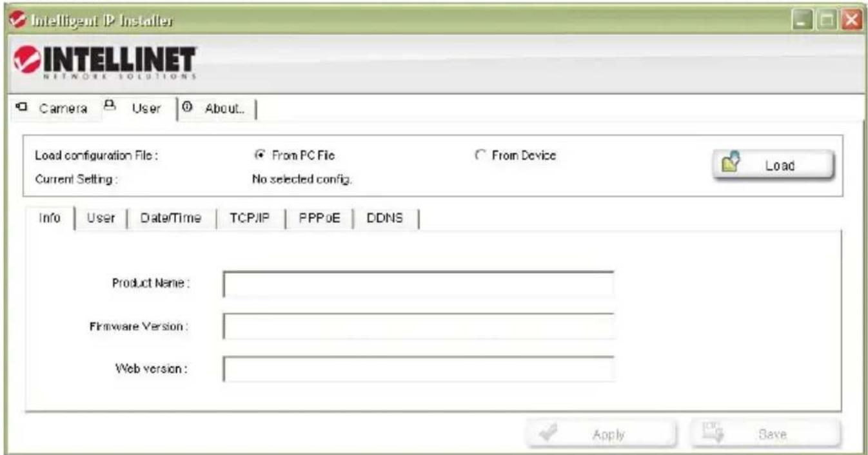Close the Intelligent IP Installer window
Image resolution: width=868 pixels, height=455 pixels.
(851, 21)
